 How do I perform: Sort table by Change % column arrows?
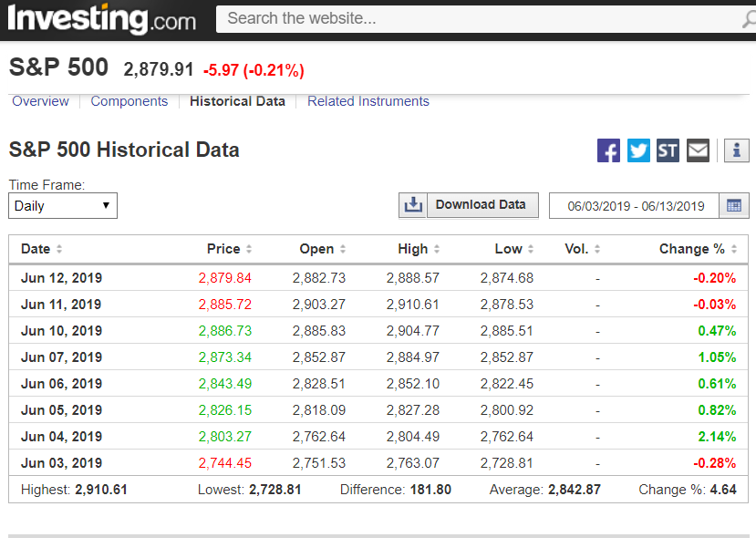(x=734, y=249)
